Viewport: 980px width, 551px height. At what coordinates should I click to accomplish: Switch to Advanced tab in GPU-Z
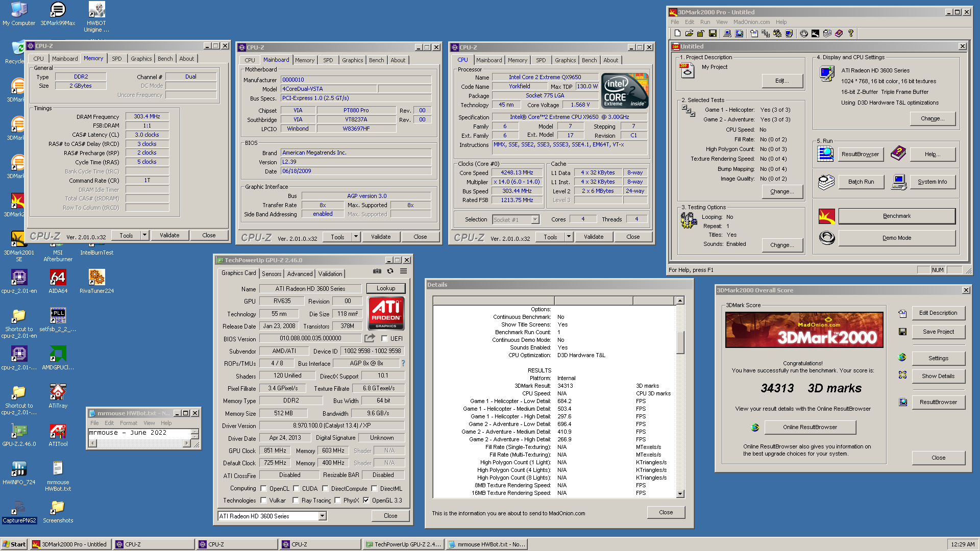click(300, 274)
